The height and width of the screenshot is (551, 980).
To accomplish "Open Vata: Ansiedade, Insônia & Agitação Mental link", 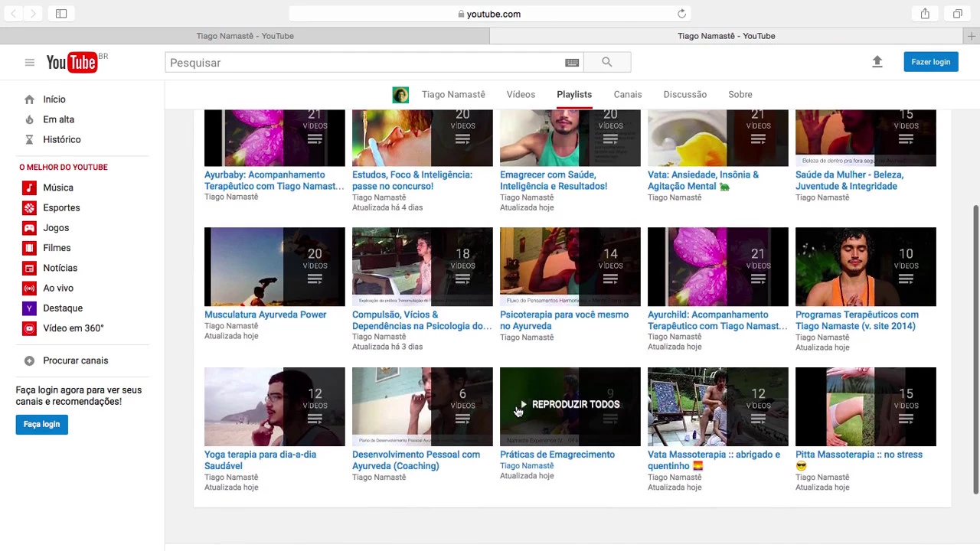I will pyautogui.click(x=703, y=180).
